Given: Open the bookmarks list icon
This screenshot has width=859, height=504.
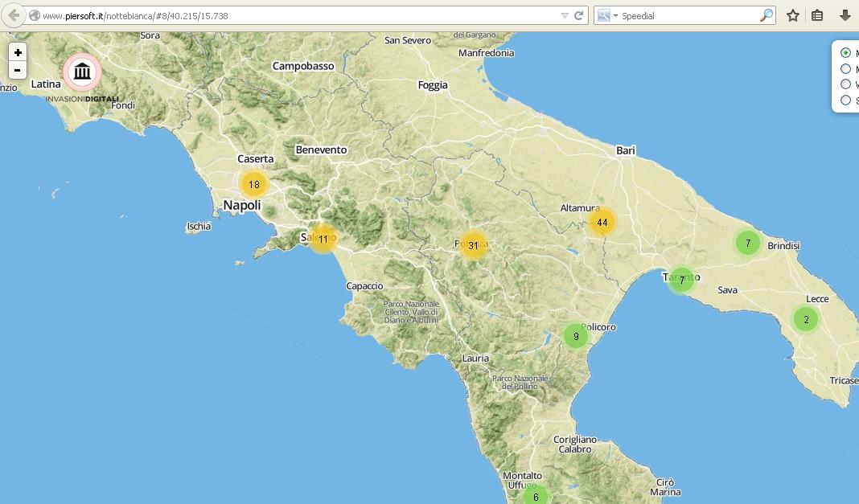Looking at the screenshot, I should pos(817,15).
